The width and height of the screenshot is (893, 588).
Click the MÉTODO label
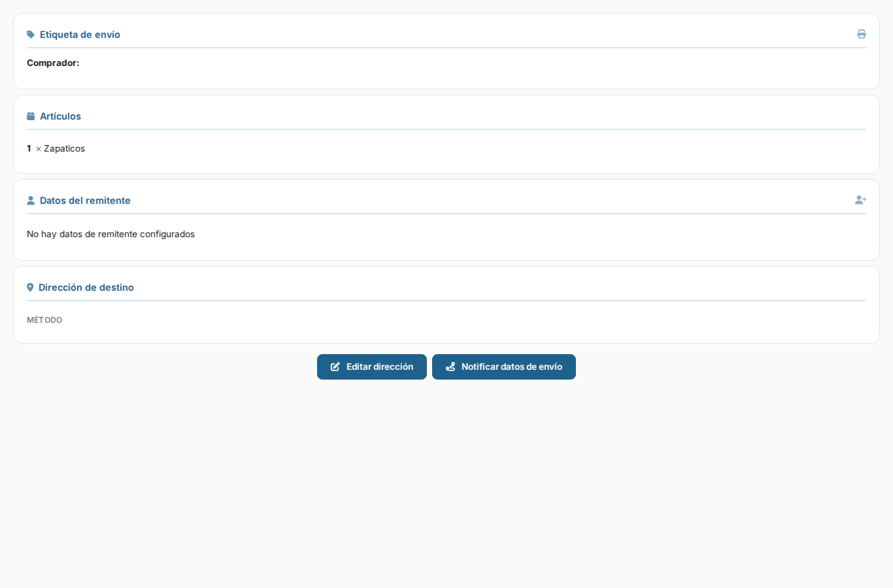coord(44,320)
